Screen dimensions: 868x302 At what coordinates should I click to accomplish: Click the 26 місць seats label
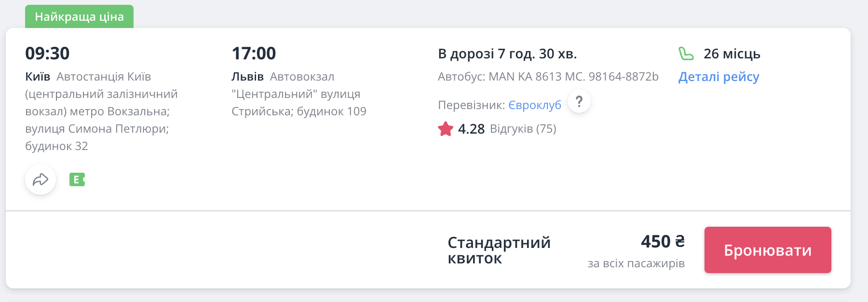coord(732,54)
